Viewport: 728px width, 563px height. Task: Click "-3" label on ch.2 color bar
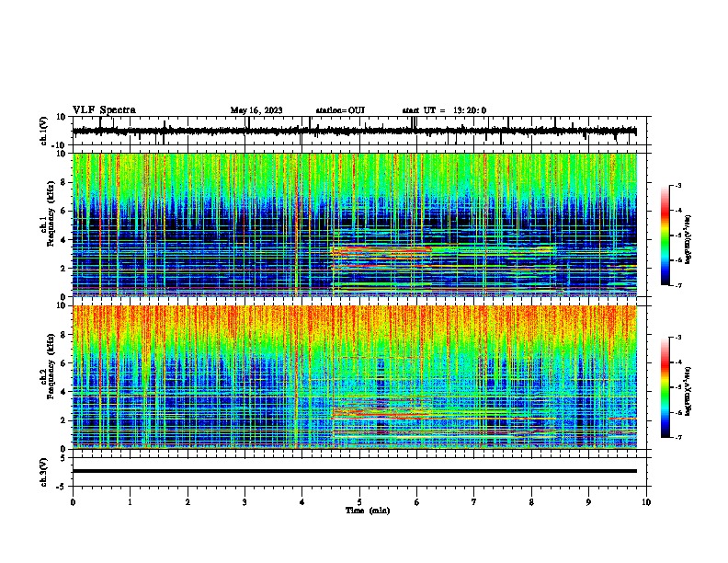(678, 338)
